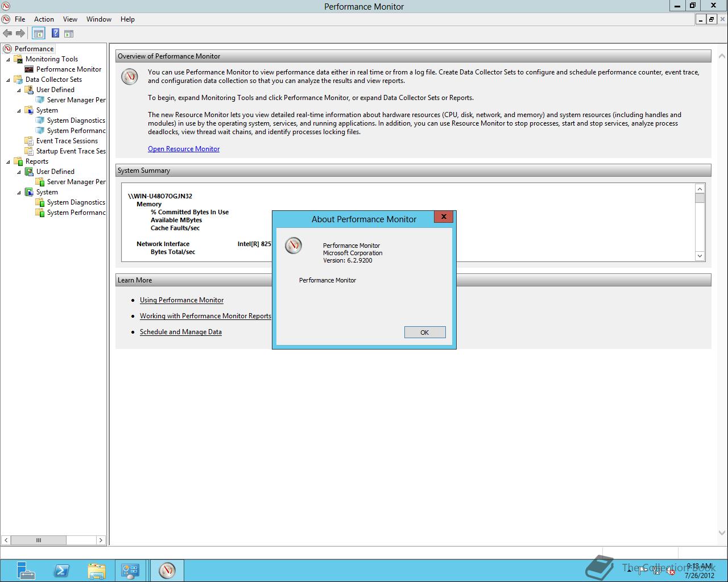Click the tree pane horizontal scrollbar thumb
Viewport: 728px width, 582px height.
coord(39,540)
